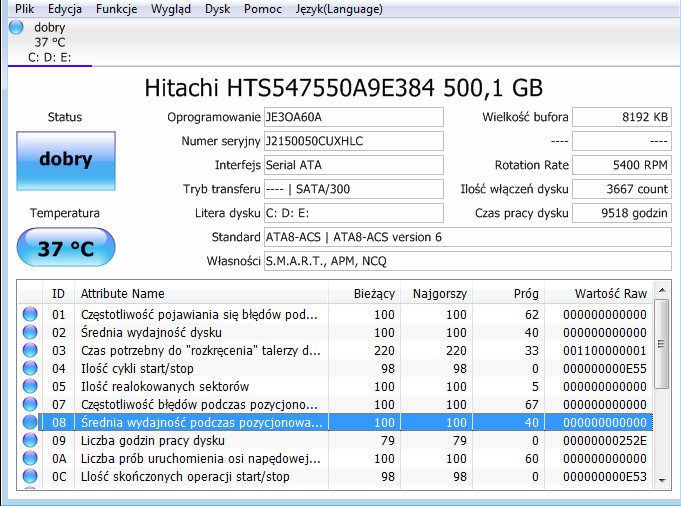The width and height of the screenshot is (681, 506).
Task: Click status icon for attribute 04
Action: [30, 368]
